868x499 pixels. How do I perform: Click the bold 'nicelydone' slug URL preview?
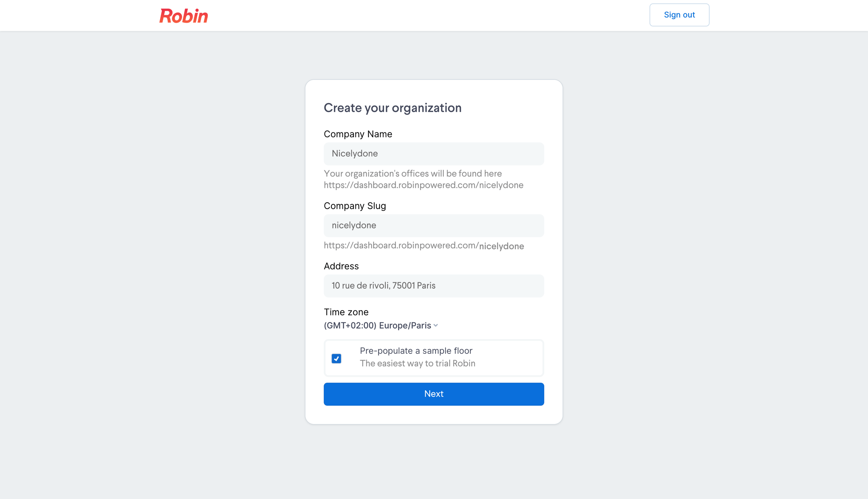(x=501, y=246)
